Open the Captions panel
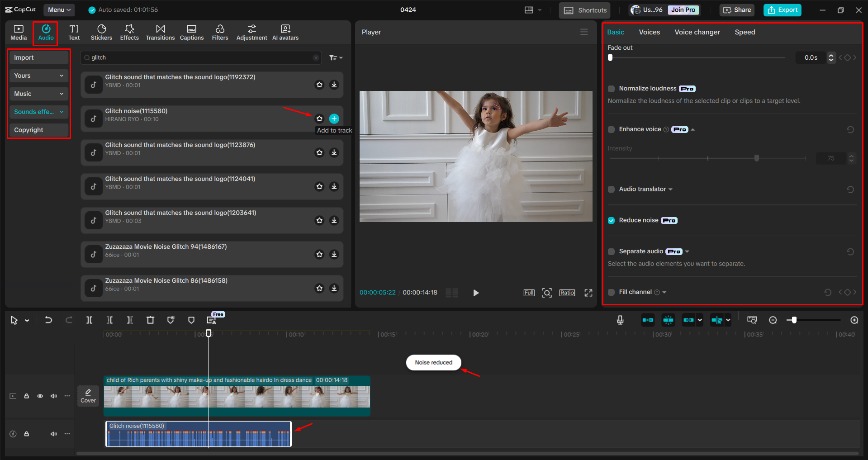 tap(191, 32)
